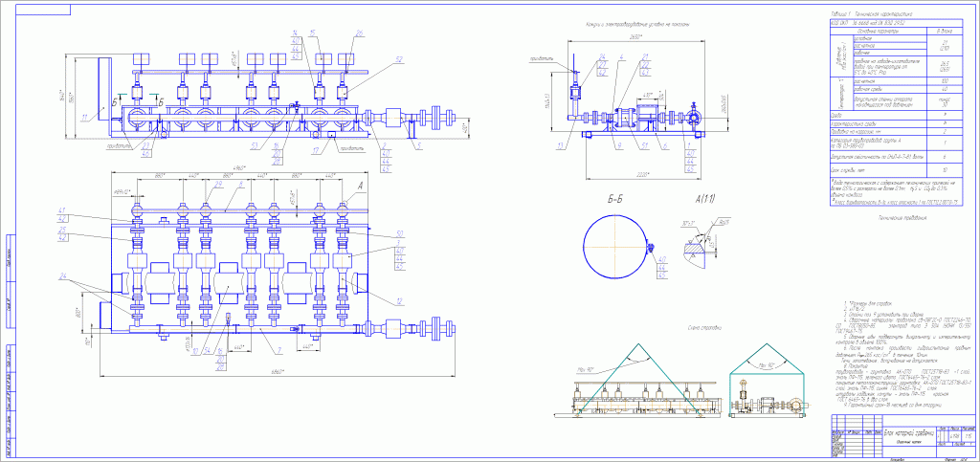Select callout number 15 above the front view
Screen dimensions: 980x462
(314, 32)
